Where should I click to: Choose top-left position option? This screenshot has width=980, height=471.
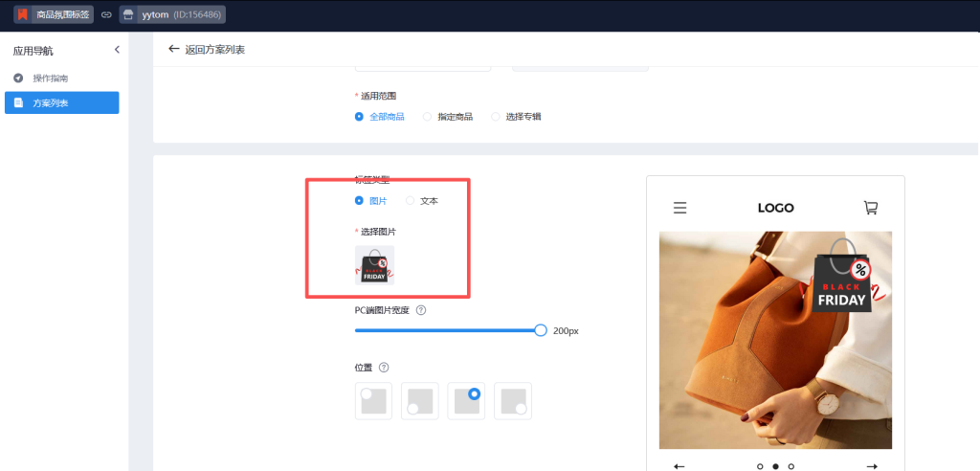(x=374, y=401)
